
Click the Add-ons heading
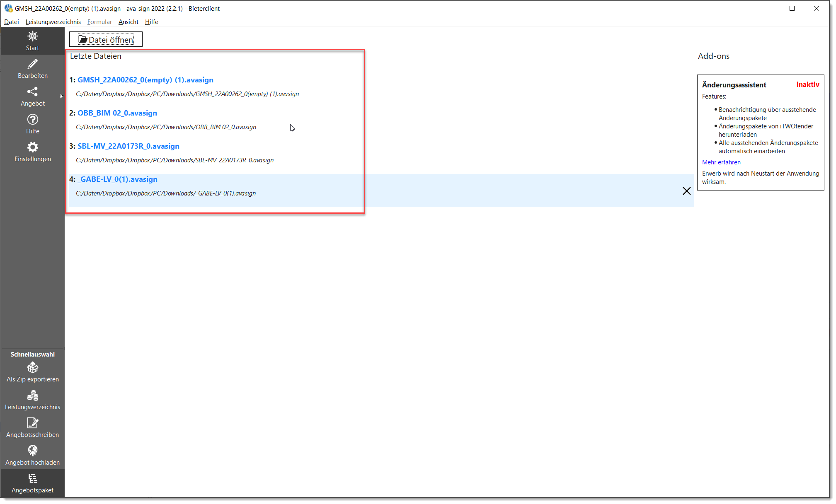point(713,56)
